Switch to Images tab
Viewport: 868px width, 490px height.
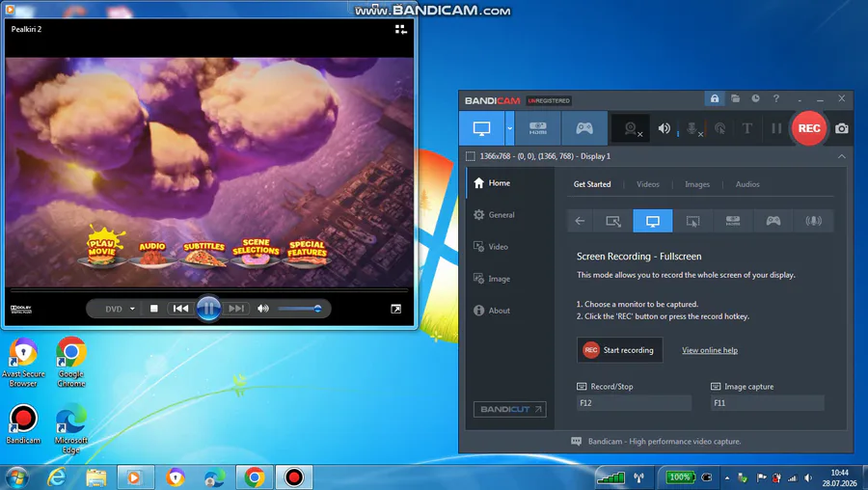click(697, 184)
